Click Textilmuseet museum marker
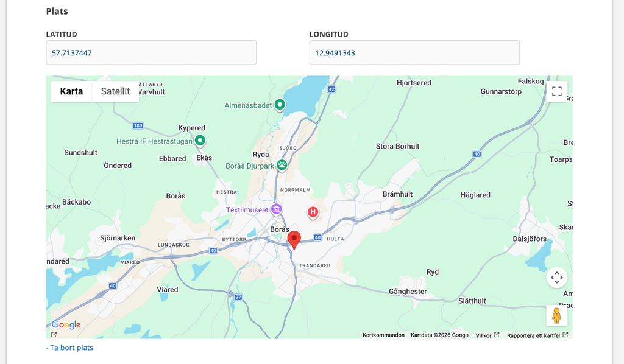624x364 pixels. tap(276, 209)
